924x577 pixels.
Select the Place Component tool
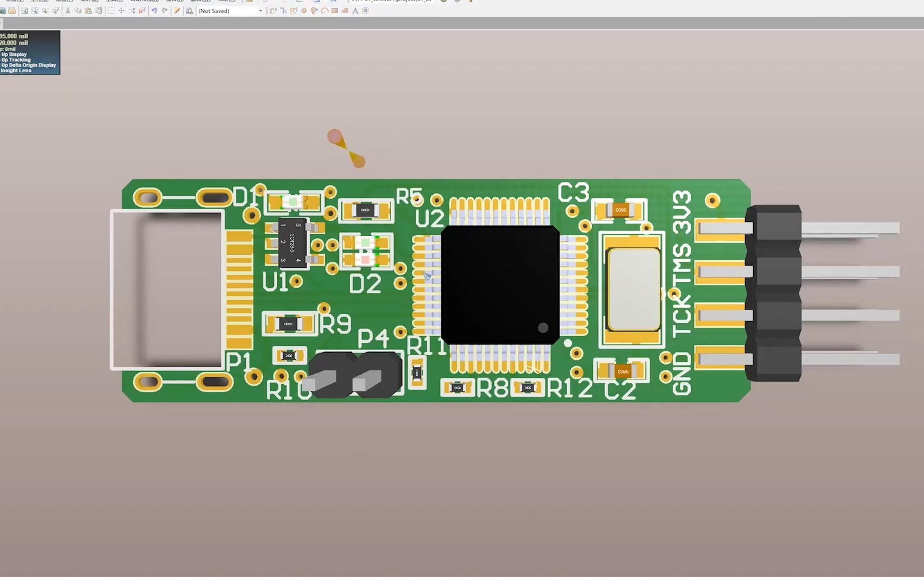click(365, 10)
